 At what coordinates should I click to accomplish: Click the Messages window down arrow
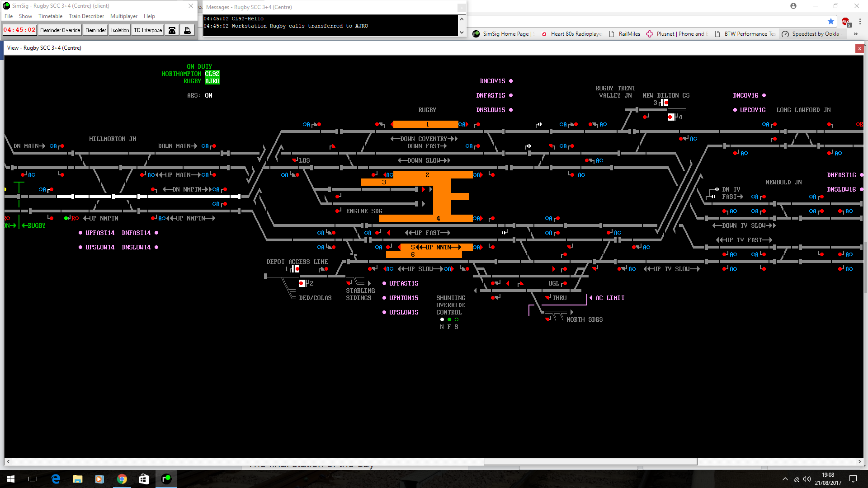click(462, 33)
